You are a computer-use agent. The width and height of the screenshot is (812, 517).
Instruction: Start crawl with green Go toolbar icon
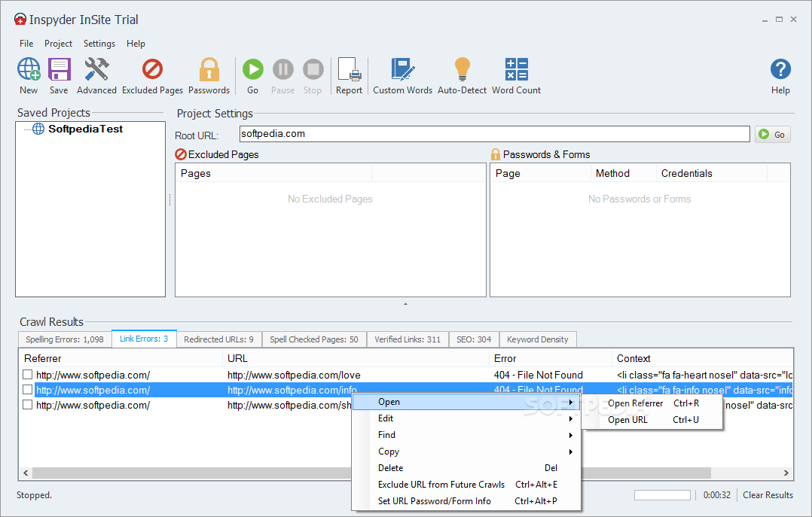[x=253, y=75]
